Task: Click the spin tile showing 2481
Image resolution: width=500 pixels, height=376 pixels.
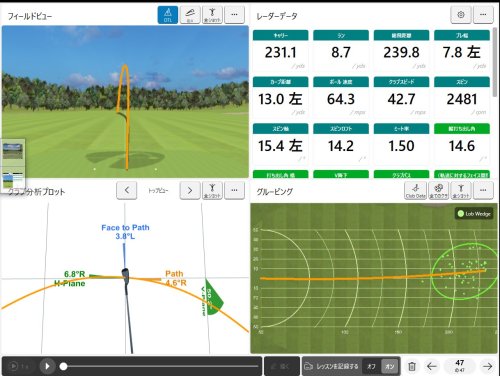Action: [x=462, y=97]
